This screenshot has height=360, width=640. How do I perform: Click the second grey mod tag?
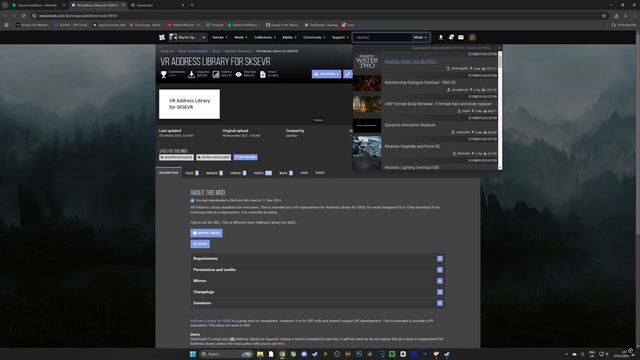click(x=213, y=157)
